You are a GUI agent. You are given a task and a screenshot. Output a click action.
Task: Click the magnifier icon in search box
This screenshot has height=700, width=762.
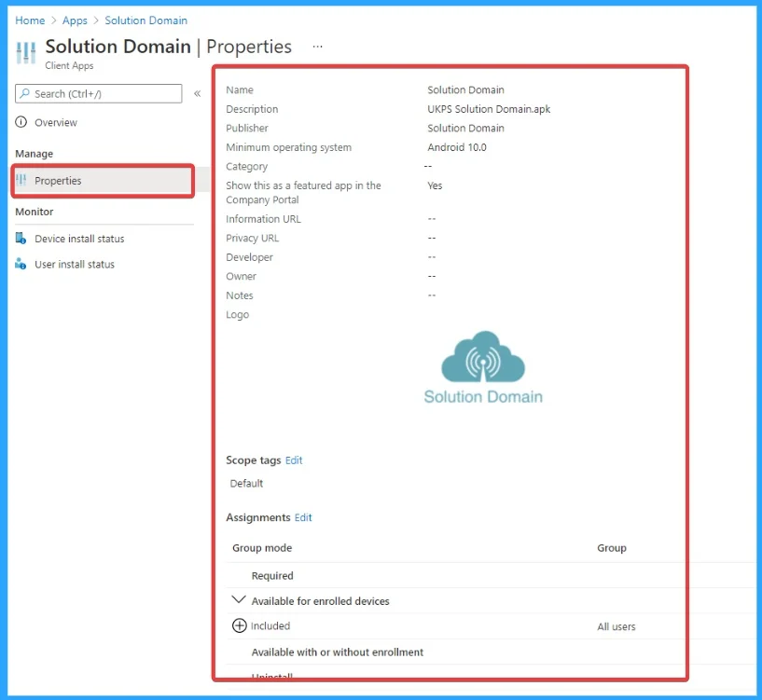tap(25, 93)
